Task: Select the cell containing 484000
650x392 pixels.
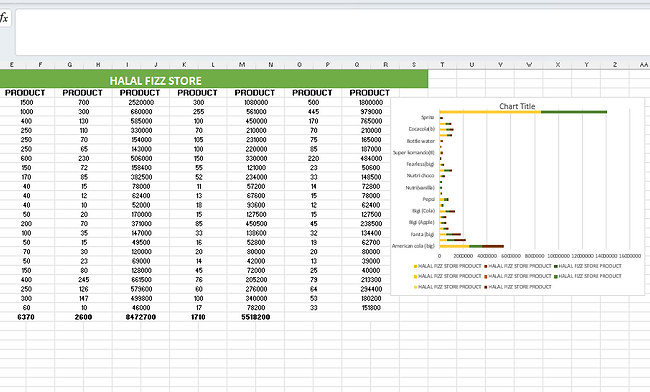Action: click(x=371, y=158)
